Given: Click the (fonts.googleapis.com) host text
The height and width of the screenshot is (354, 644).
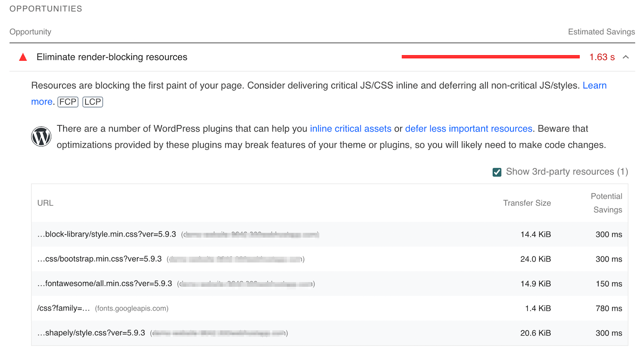Looking at the screenshot, I should click(x=132, y=309).
